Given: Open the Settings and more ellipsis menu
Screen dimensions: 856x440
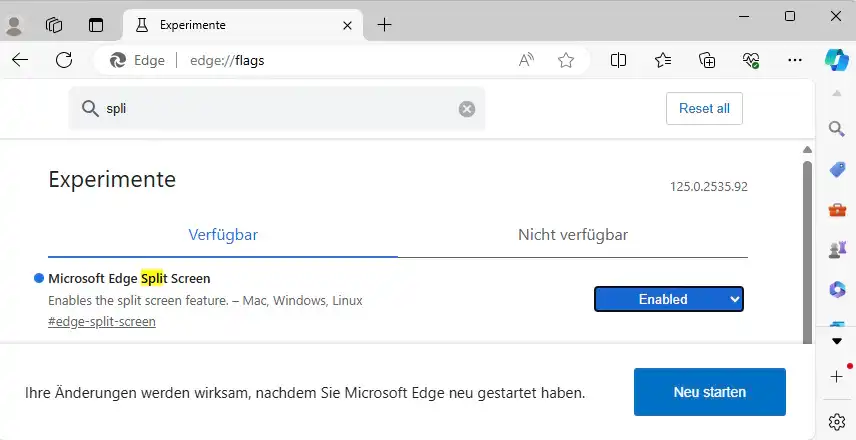Looking at the screenshot, I should (795, 60).
